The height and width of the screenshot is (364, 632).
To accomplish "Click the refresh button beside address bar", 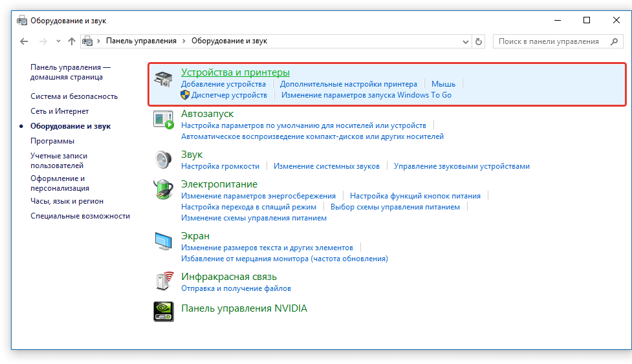I will 479,41.
